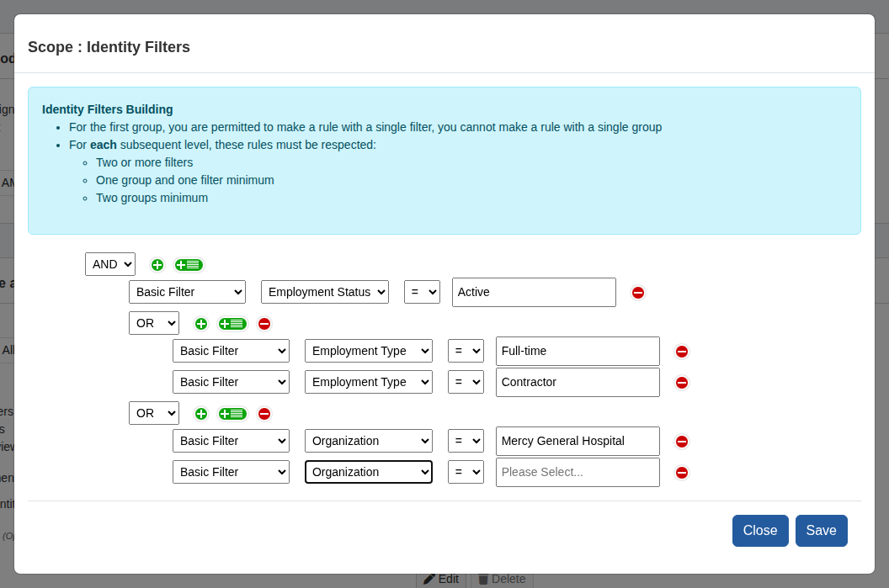Open Organization dropdown in Mercy General Hospital row

pyautogui.click(x=369, y=441)
